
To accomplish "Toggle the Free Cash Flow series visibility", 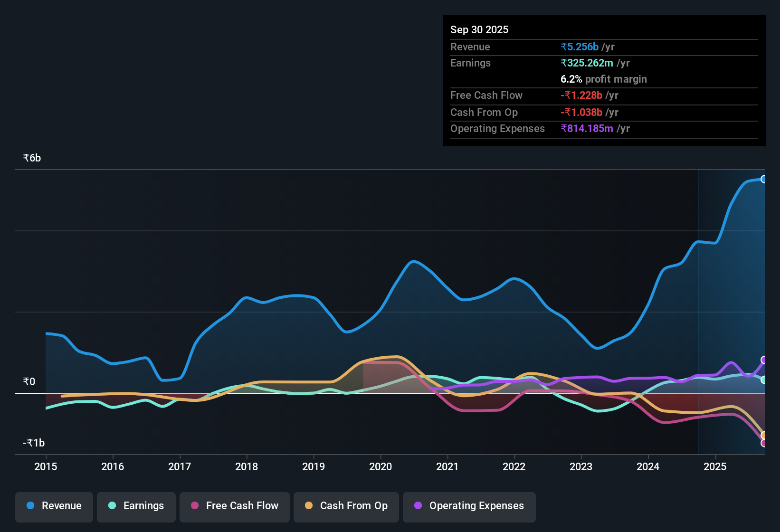I will click(234, 506).
